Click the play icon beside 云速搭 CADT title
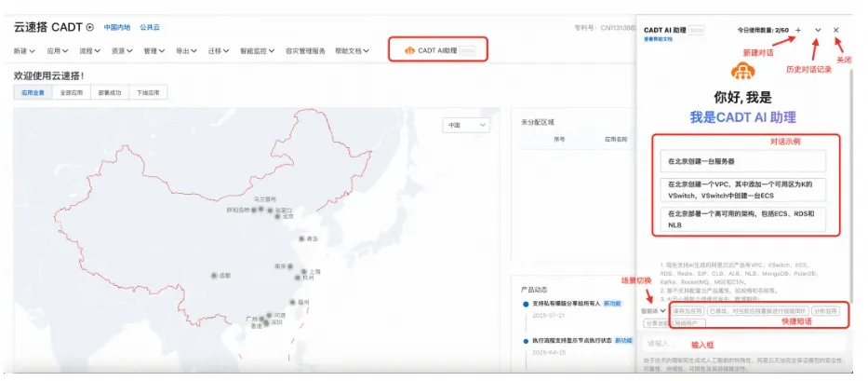Viewport: 868px width, 381px height. pos(90,27)
